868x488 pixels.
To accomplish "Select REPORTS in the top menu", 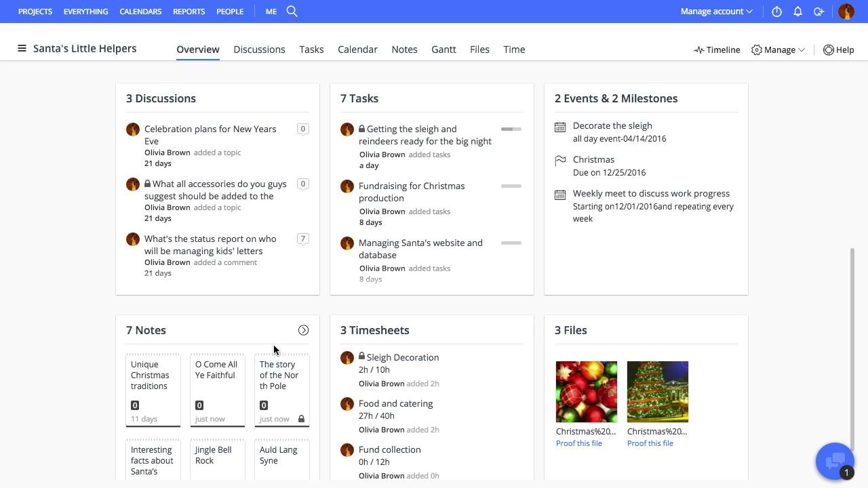I will coord(189,12).
